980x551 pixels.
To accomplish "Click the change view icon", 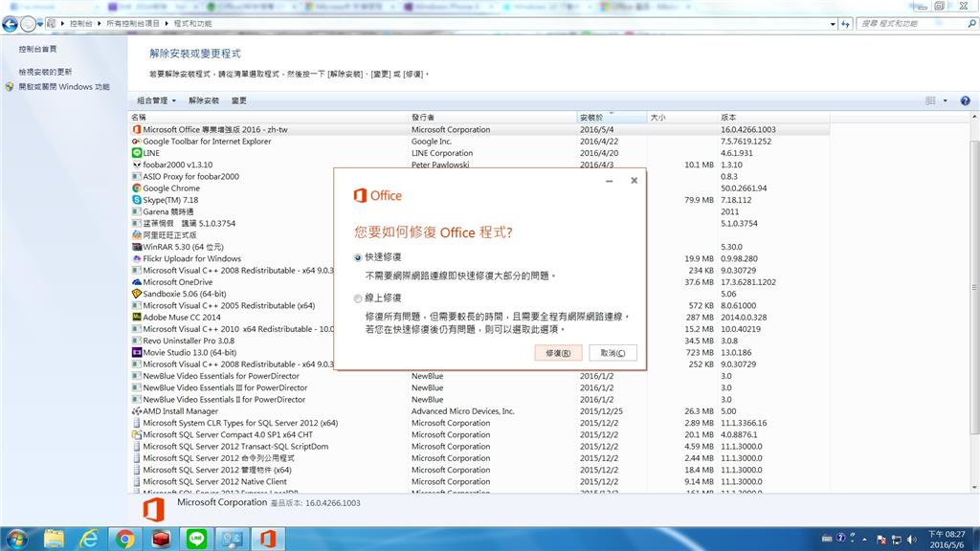I will pos(930,100).
